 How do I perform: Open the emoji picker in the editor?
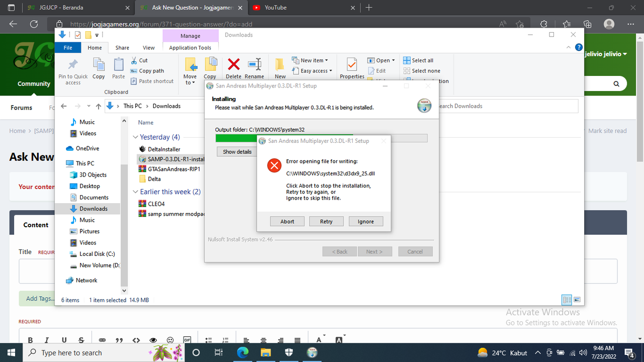point(170,340)
